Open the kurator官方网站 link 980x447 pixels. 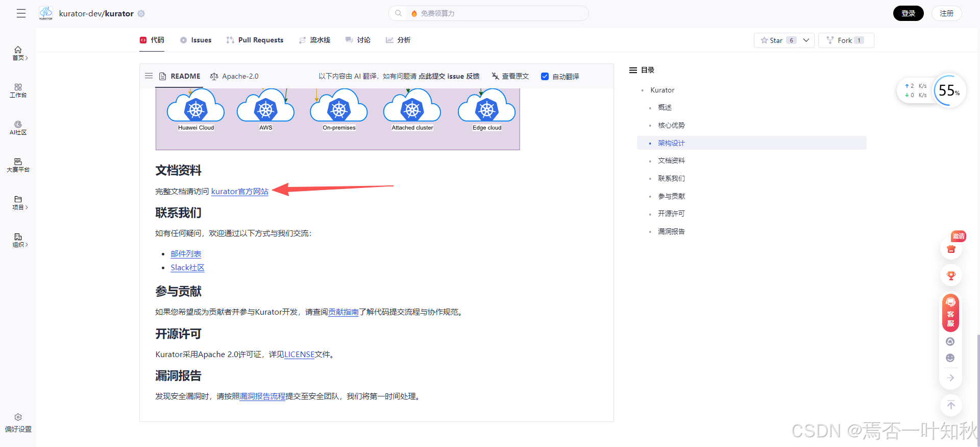point(240,192)
